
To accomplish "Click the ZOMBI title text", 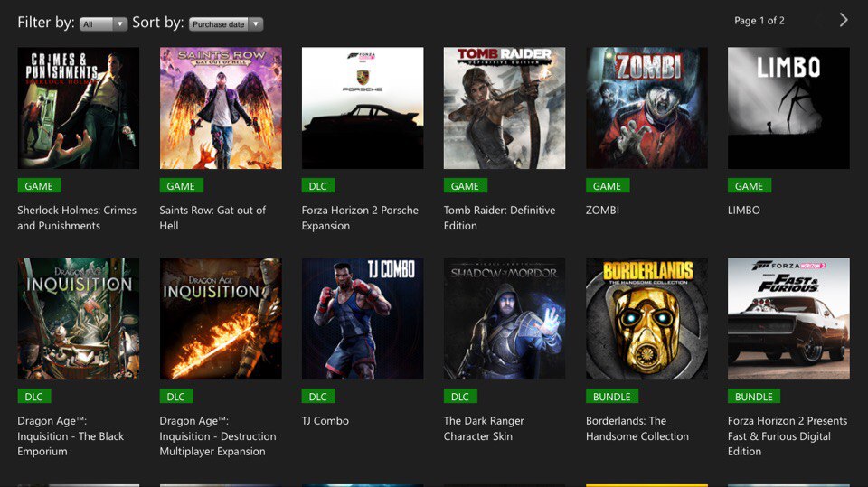I will [x=602, y=211].
